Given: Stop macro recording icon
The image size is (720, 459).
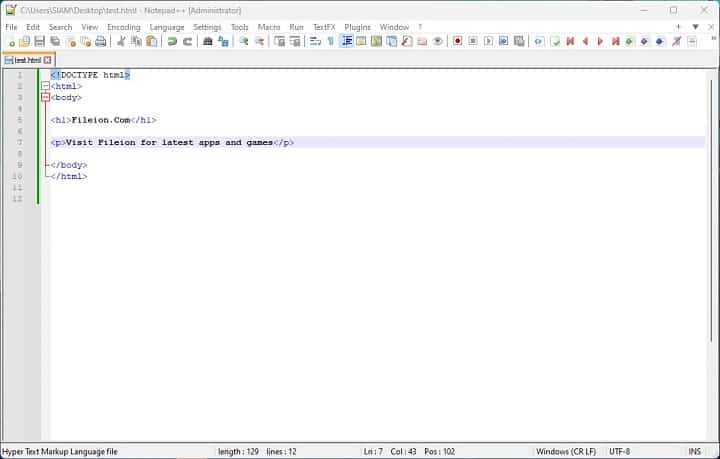Looking at the screenshot, I should 472,42.
